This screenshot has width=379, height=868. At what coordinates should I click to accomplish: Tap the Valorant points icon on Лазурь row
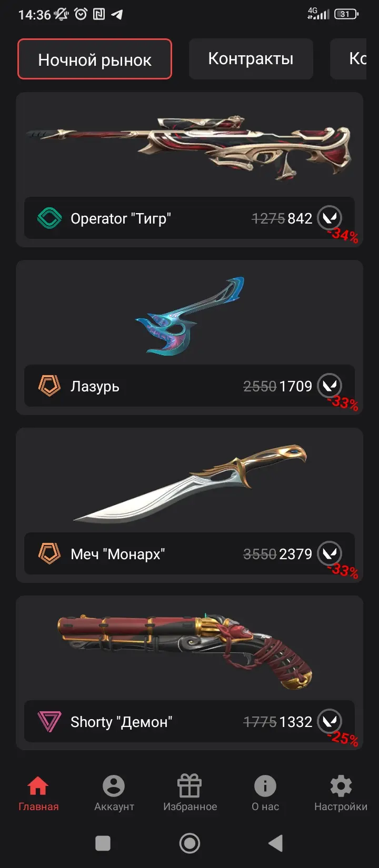[330, 386]
